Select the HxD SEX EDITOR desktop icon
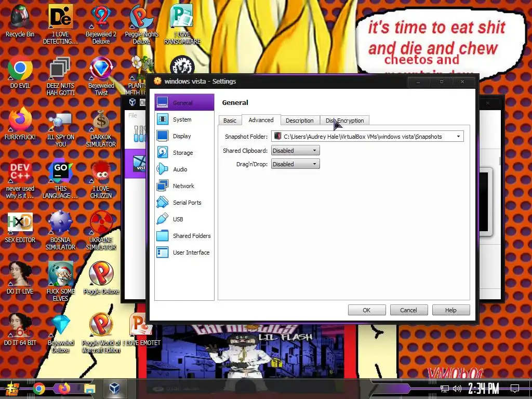The image size is (532, 399). [x=20, y=228]
